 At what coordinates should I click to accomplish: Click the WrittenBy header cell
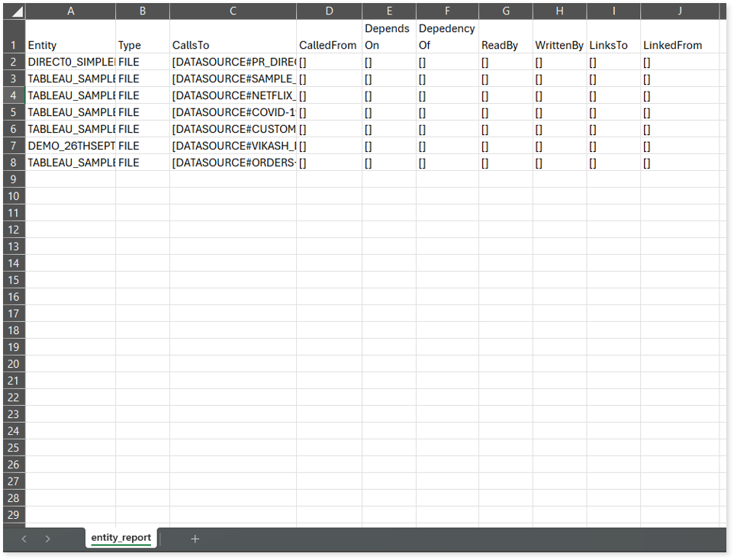[559, 37]
